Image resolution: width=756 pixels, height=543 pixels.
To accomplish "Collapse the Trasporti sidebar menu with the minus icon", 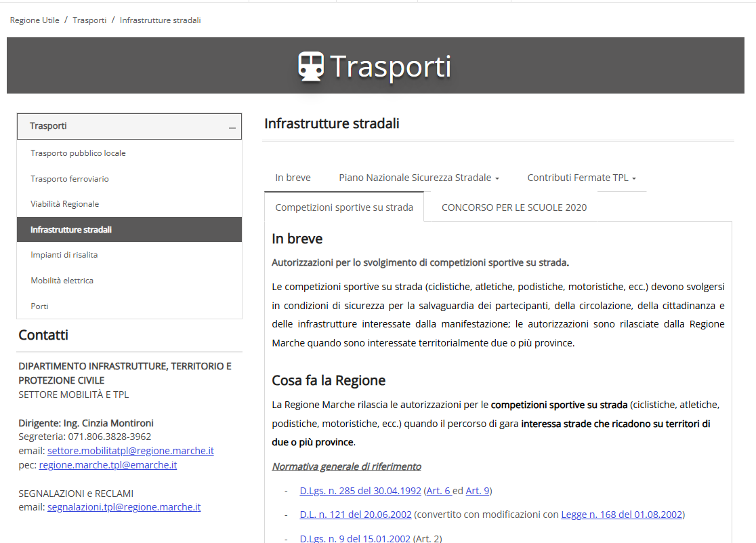I will (x=232, y=127).
